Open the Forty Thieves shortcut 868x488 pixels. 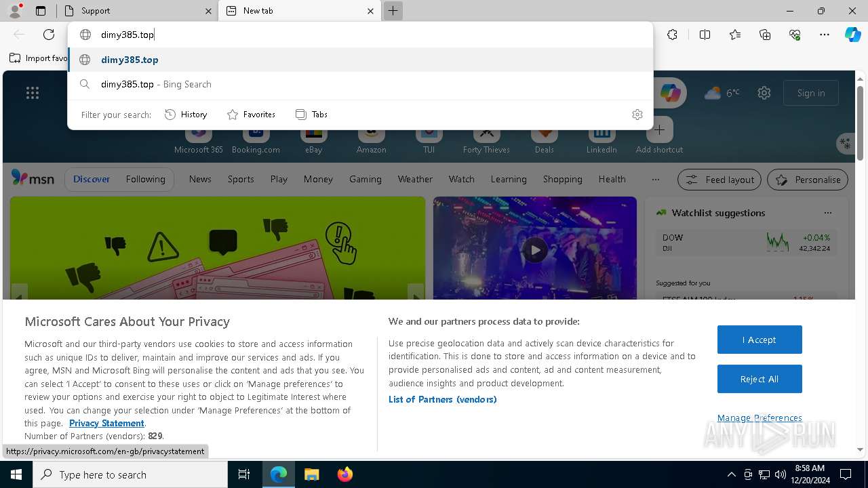coord(486,140)
